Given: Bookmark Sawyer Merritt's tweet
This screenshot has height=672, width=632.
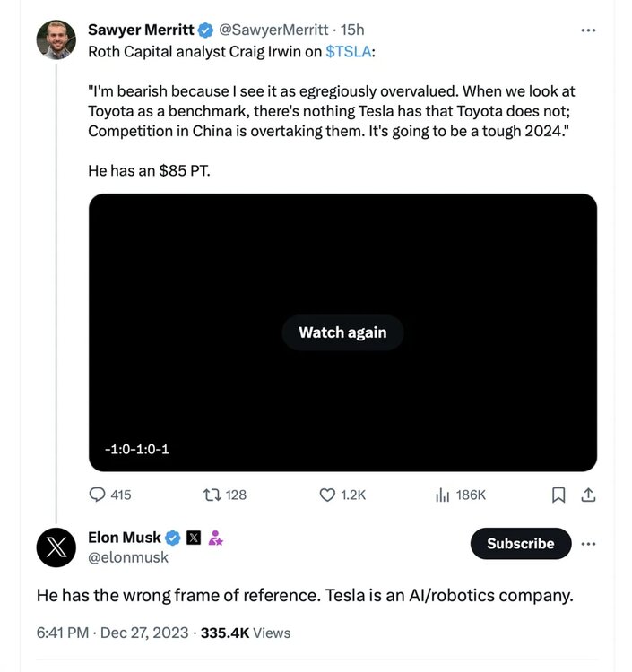Looking at the screenshot, I should pyautogui.click(x=558, y=495).
